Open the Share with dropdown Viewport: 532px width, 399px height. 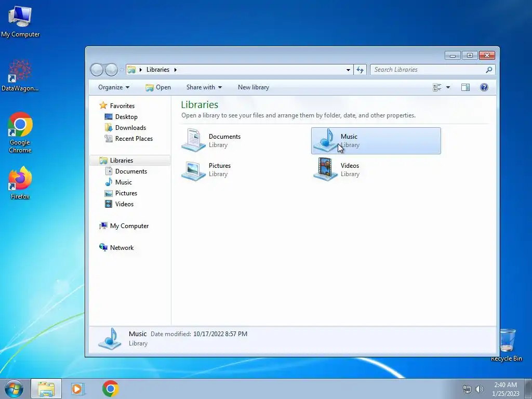(204, 87)
